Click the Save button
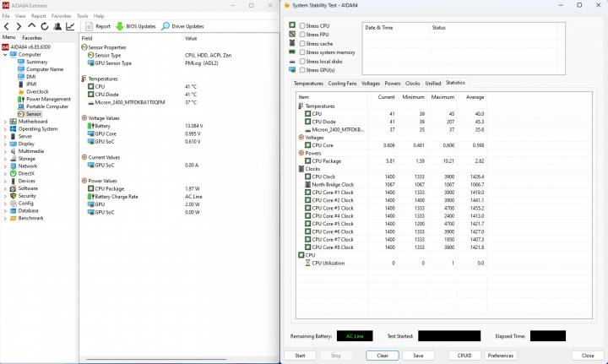The image size is (608, 364). pyautogui.click(x=418, y=356)
